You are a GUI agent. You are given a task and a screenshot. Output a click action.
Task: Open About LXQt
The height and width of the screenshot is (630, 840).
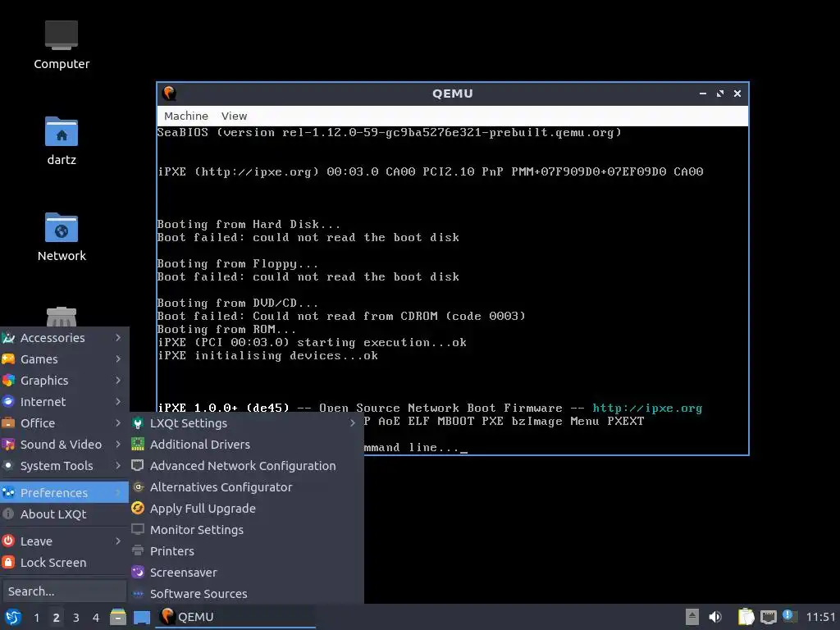point(64,514)
